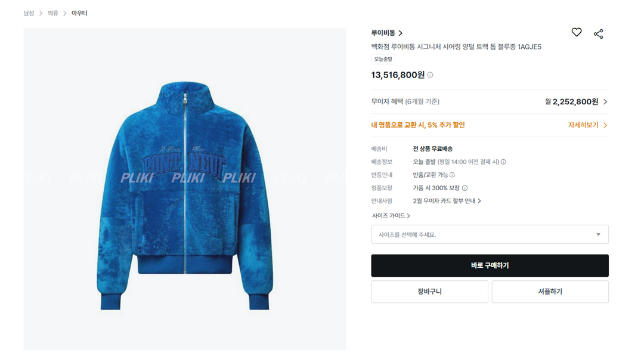This screenshot has height=356, width=644.
Task: Click the arrow next to 월 2,252,800원
Action: point(605,102)
